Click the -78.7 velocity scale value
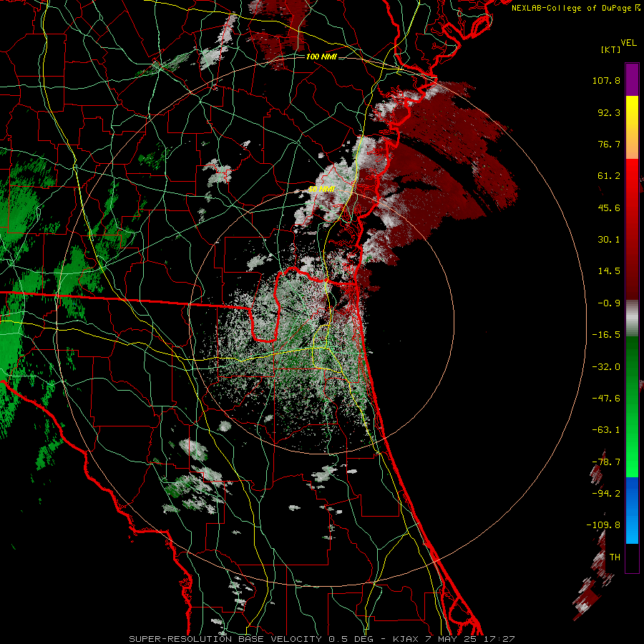The image size is (644, 644). point(606,462)
